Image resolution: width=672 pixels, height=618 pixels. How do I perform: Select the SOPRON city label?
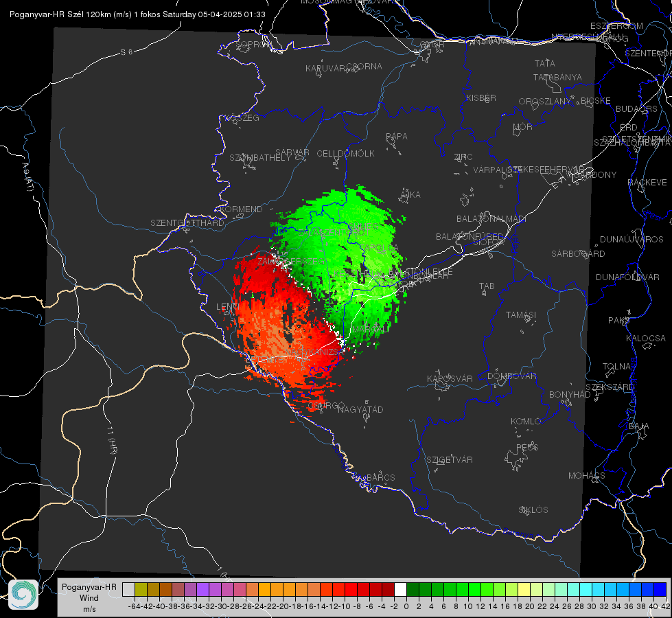253,44
